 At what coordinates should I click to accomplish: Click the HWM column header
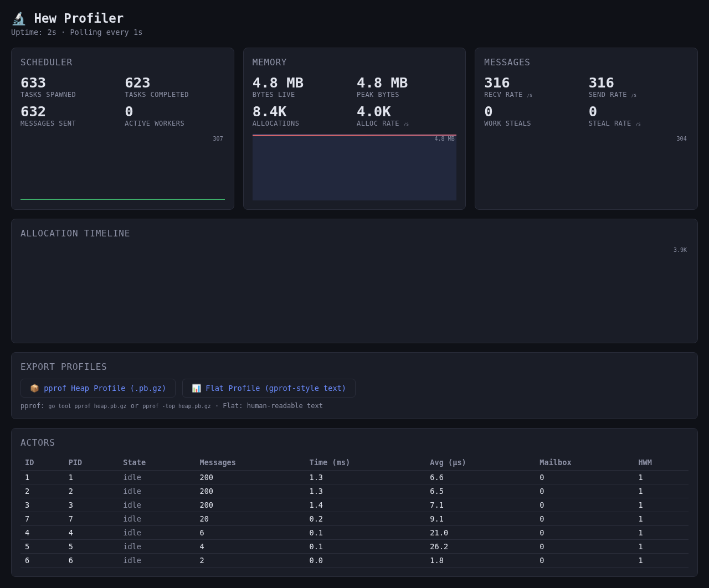[x=645, y=462]
